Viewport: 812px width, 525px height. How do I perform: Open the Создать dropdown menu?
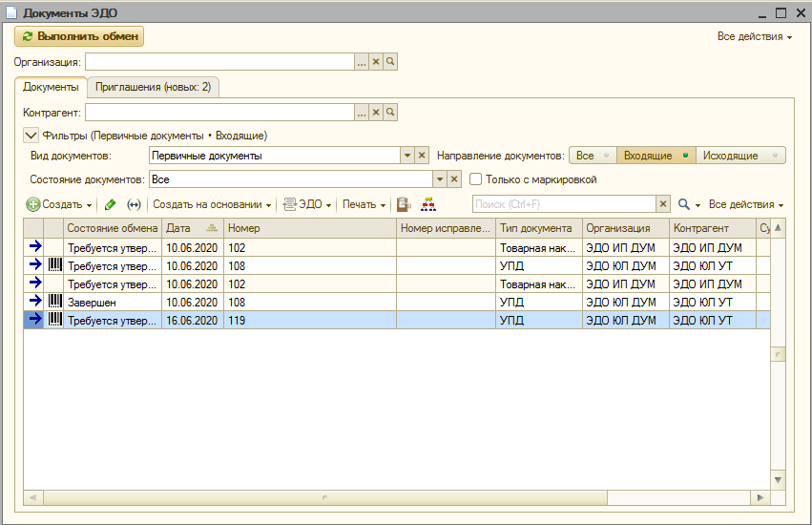(x=59, y=204)
